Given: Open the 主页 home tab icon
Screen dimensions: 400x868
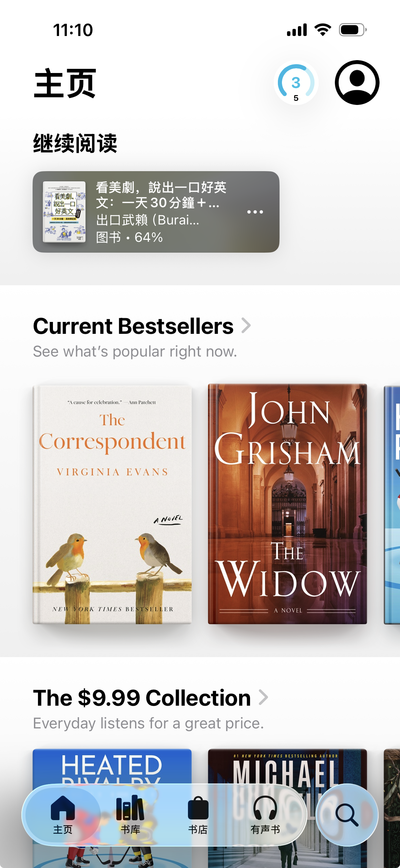Looking at the screenshot, I should point(63,815).
